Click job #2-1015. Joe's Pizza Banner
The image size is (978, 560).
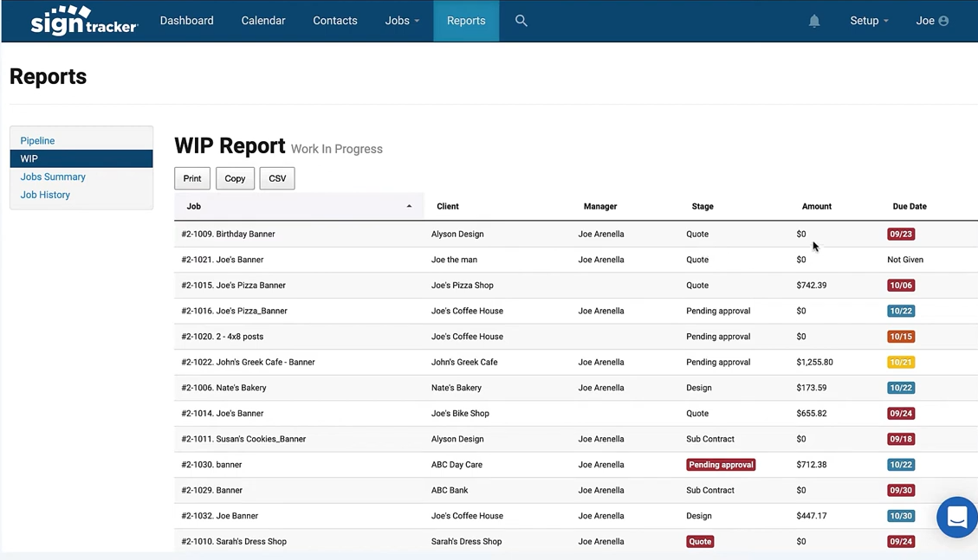(233, 286)
